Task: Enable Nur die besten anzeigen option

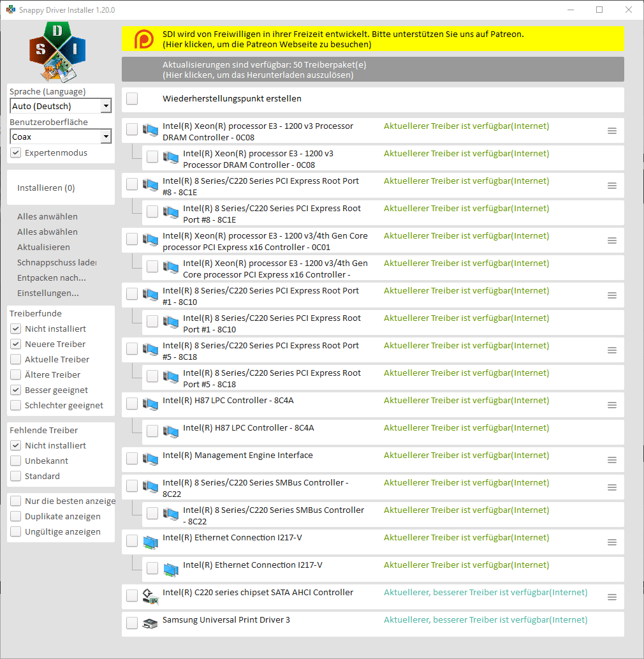Action: pyautogui.click(x=15, y=501)
